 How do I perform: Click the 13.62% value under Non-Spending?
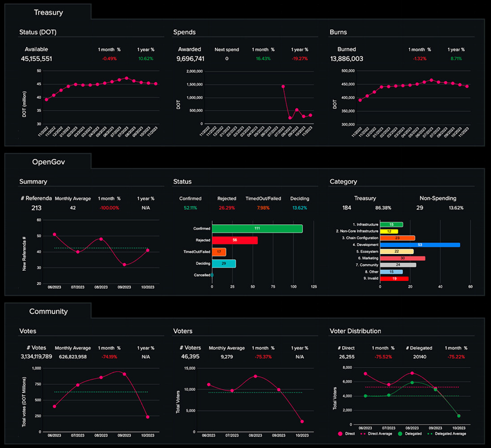coord(456,208)
